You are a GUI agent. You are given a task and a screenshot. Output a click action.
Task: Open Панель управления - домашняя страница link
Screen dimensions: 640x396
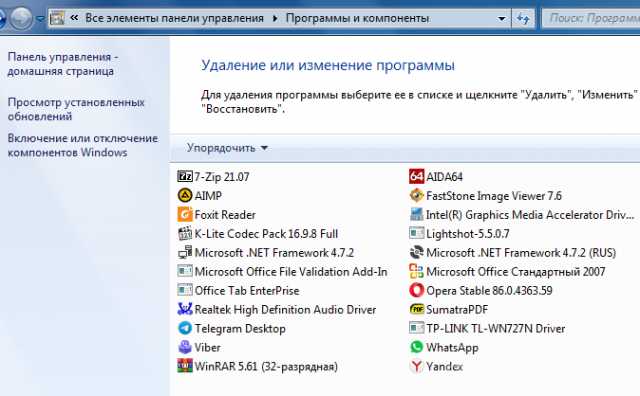(63, 64)
